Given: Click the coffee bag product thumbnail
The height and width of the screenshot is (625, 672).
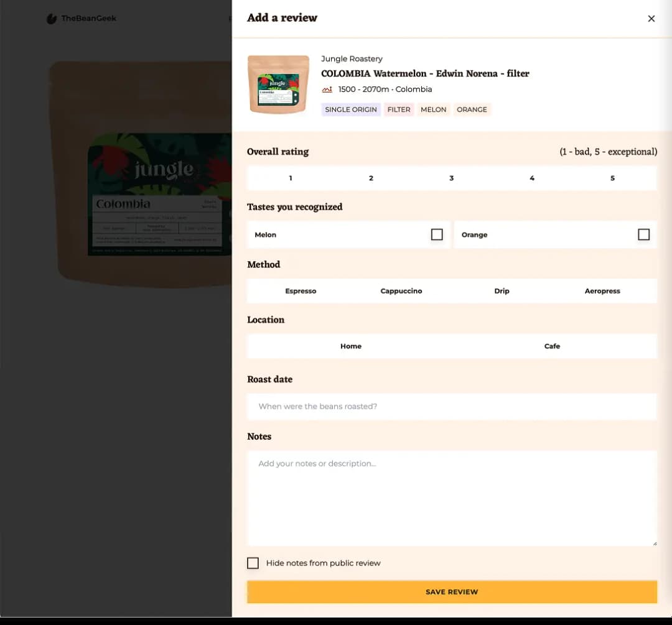Looking at the screenshot, I should coord(278,84).
